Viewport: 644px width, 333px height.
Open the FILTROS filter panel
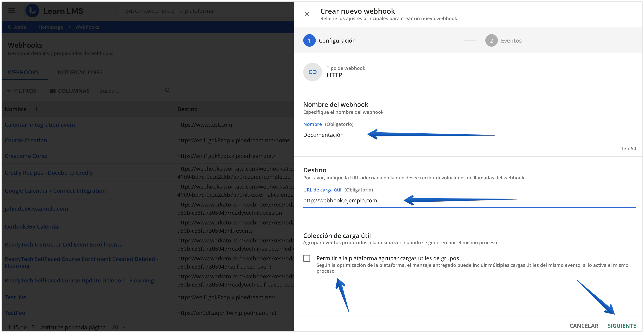(21, 91)
